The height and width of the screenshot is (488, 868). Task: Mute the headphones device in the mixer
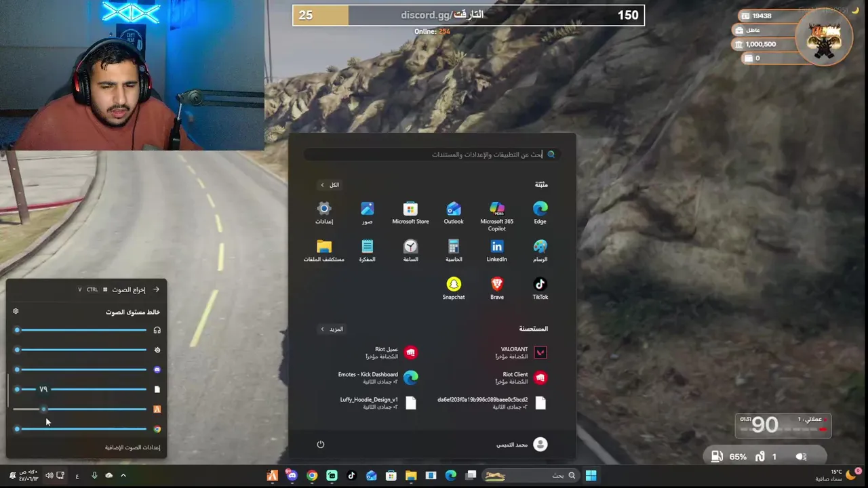tap(157, 330)
